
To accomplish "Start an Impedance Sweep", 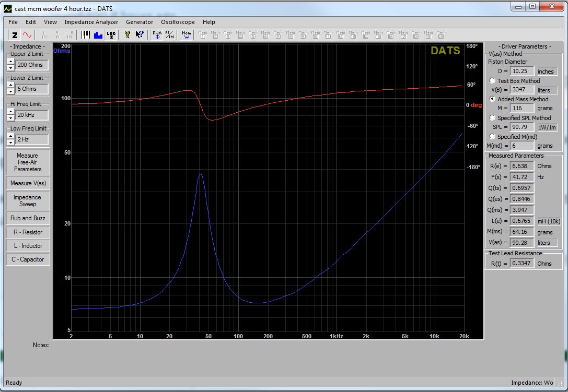I will 28,200.
